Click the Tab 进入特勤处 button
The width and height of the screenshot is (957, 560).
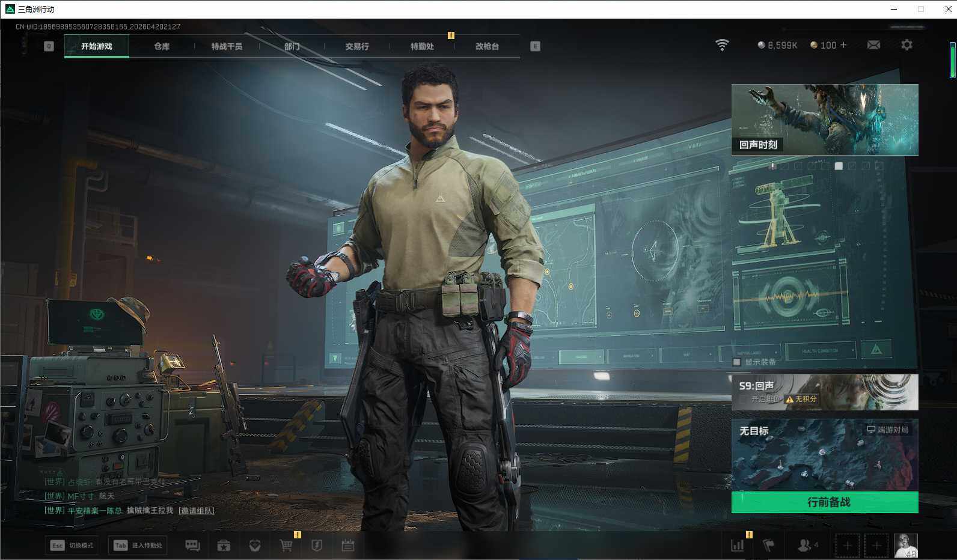(138, 546)
